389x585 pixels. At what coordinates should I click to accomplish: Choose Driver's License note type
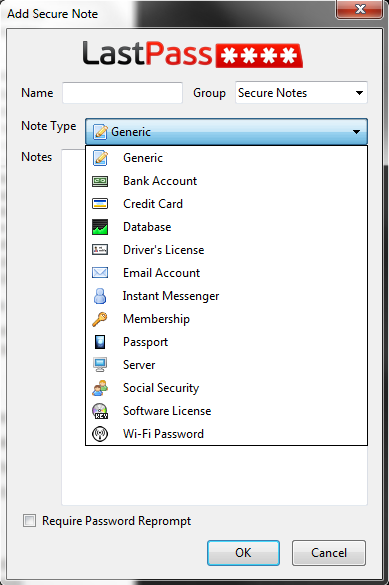pos(226,250)
